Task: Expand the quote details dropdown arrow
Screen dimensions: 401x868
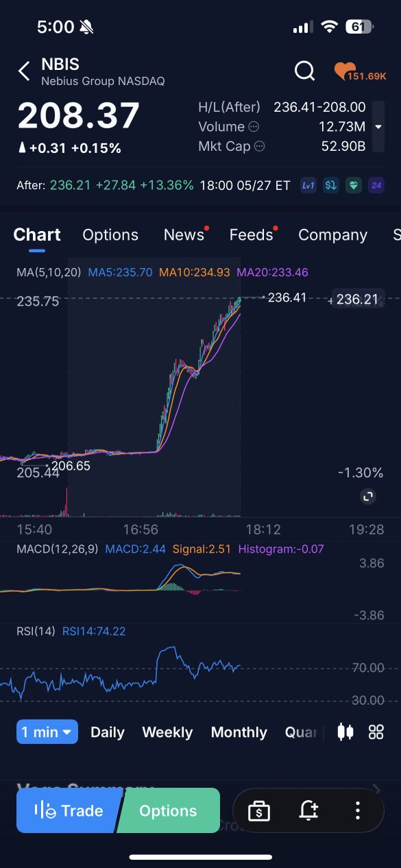Action: click(378, 127)
